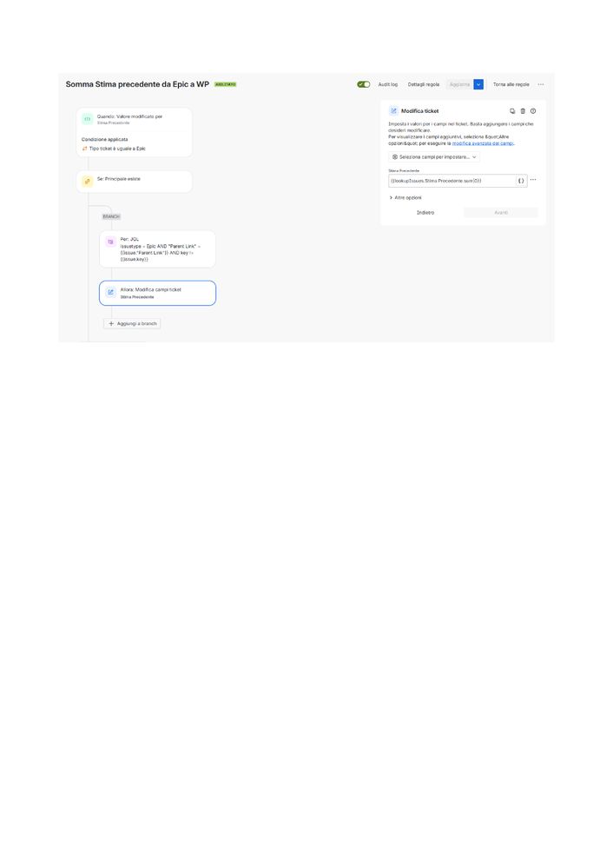The image size is (613, 868).
Task: Click the Indietro button
Action: (425, 213)
